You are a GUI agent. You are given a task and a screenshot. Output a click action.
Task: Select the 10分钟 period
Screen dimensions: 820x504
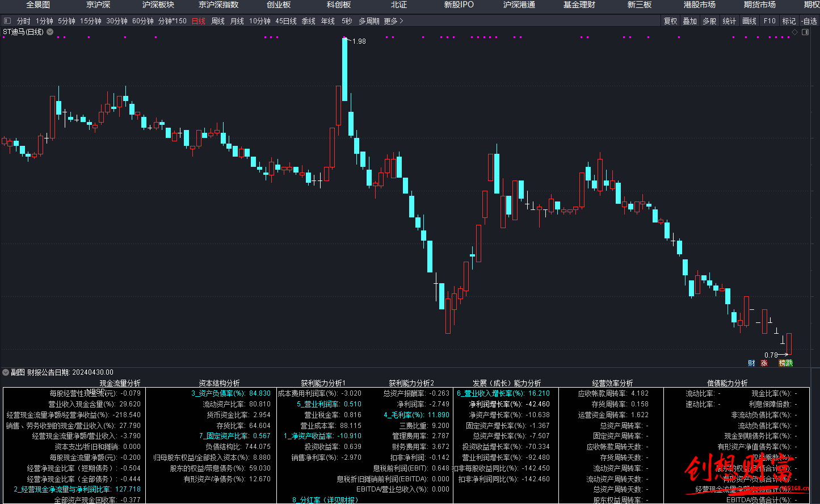tap(260, 21)
